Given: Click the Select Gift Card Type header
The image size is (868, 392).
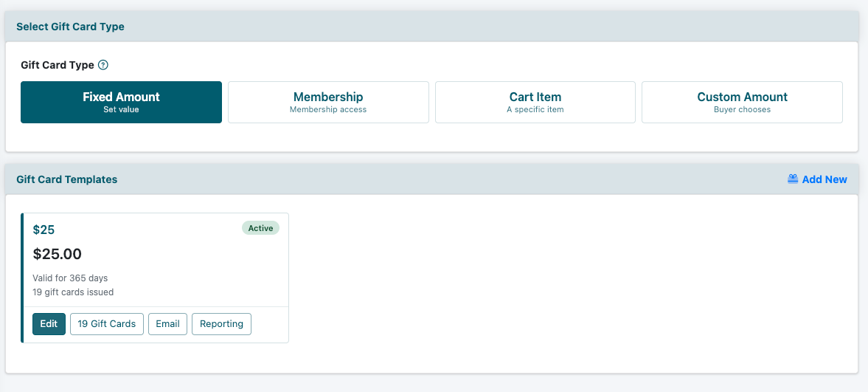Looking at the screenshot, I should pyautogui.click(x=70, y=27).
